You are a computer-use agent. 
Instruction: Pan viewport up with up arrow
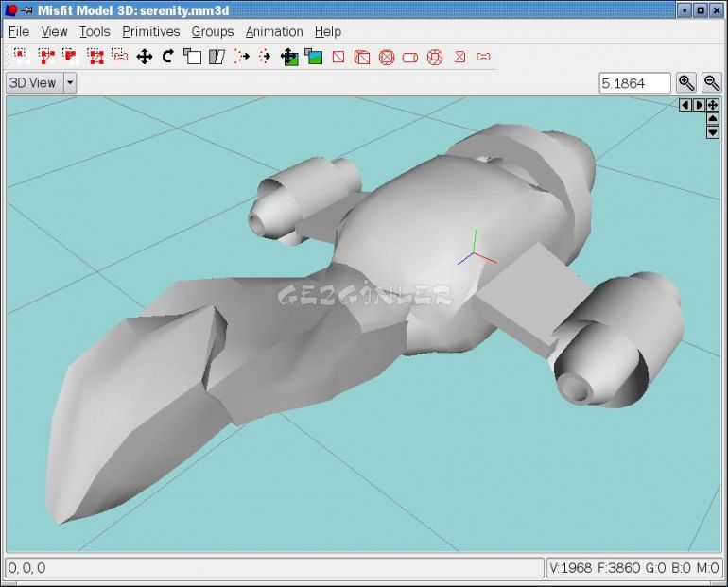point(713,119)
